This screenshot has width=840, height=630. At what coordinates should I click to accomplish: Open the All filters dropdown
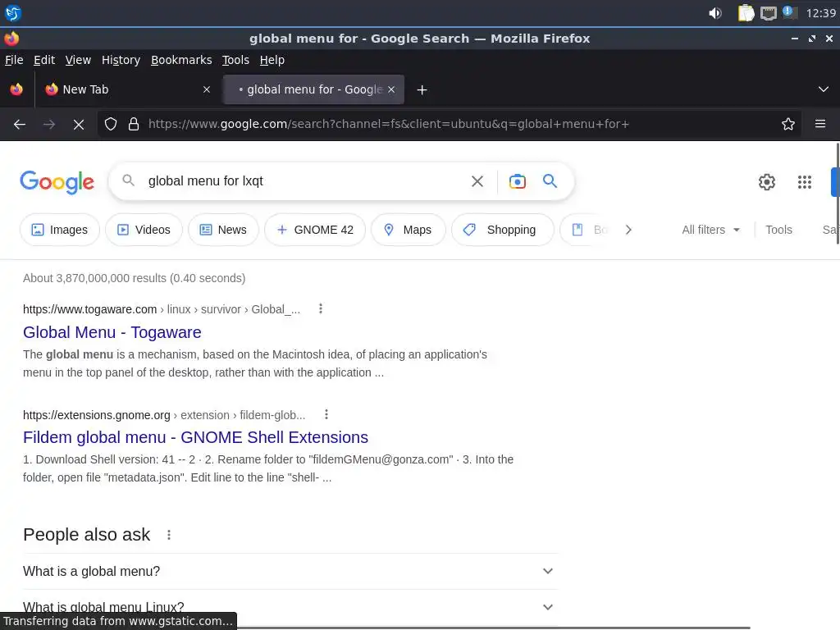coord(711,230)
